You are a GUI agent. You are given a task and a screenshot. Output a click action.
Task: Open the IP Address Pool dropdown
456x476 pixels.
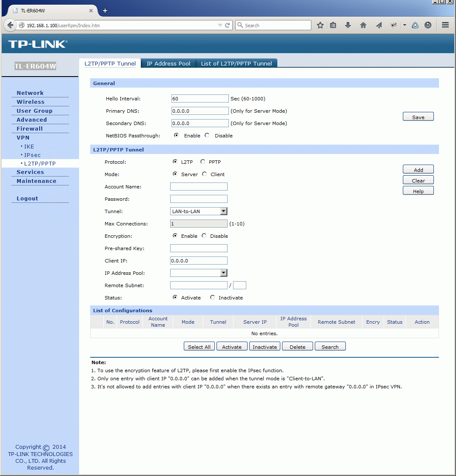[199, 273]
